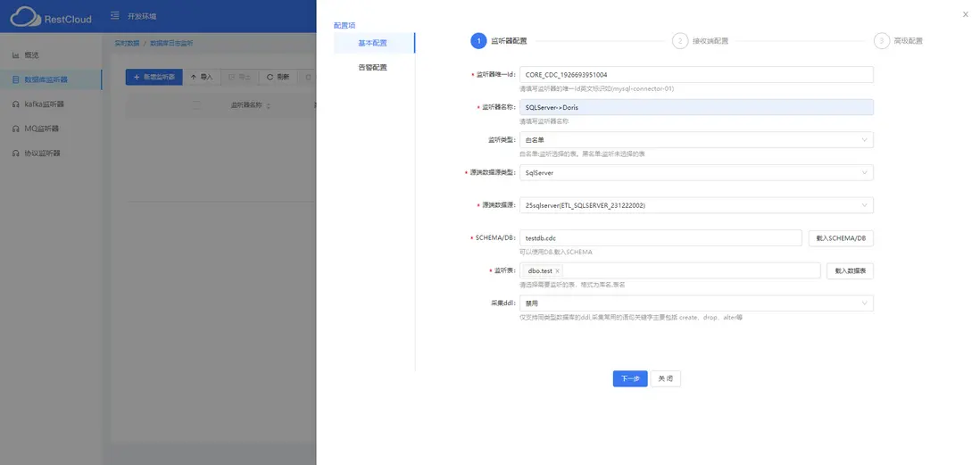Switch to the 告警配置 tab

[374, 67]
